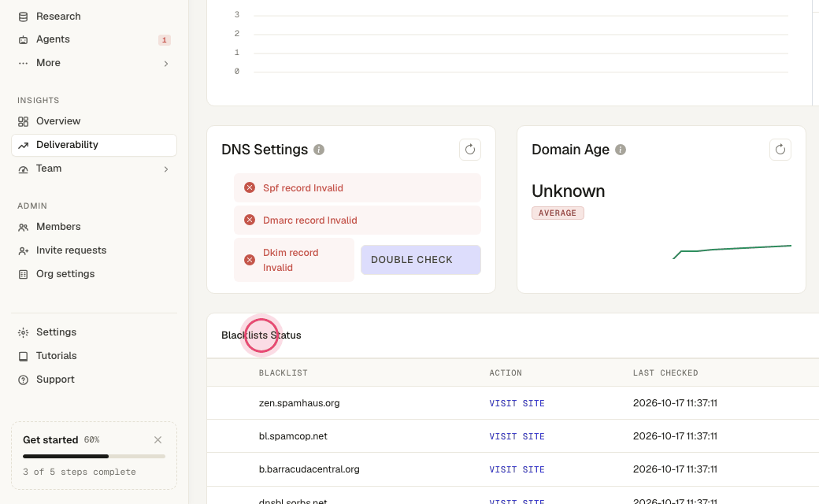The image size is (819, 504).
Task: Refresh the Domain Age card
Action: [780, 150]
